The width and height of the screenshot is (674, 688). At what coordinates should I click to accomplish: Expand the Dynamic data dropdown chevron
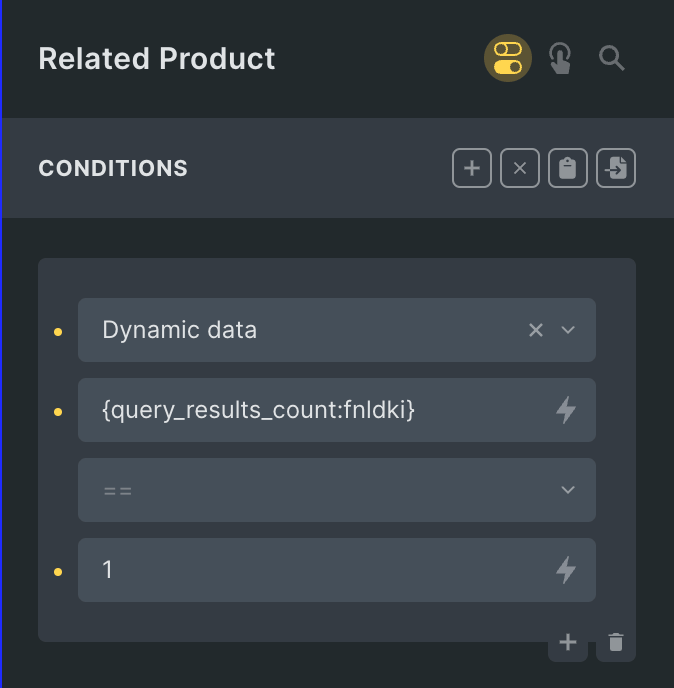pos(568,330)
